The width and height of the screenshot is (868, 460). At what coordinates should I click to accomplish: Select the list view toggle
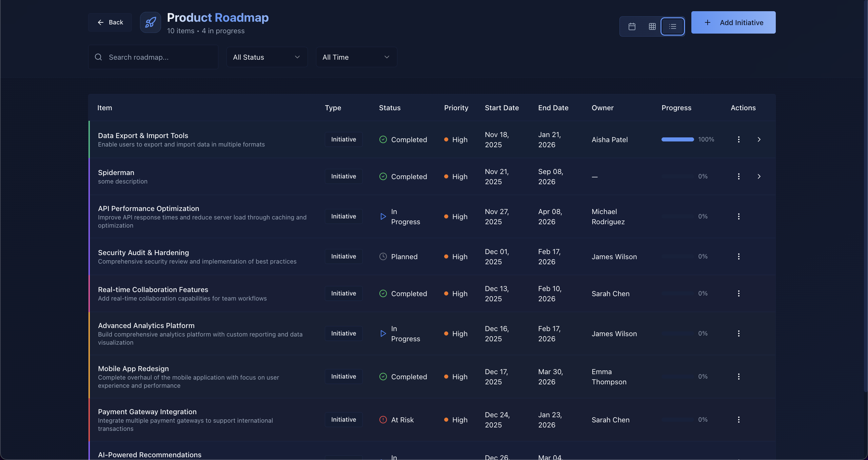(x=673, y=26)
